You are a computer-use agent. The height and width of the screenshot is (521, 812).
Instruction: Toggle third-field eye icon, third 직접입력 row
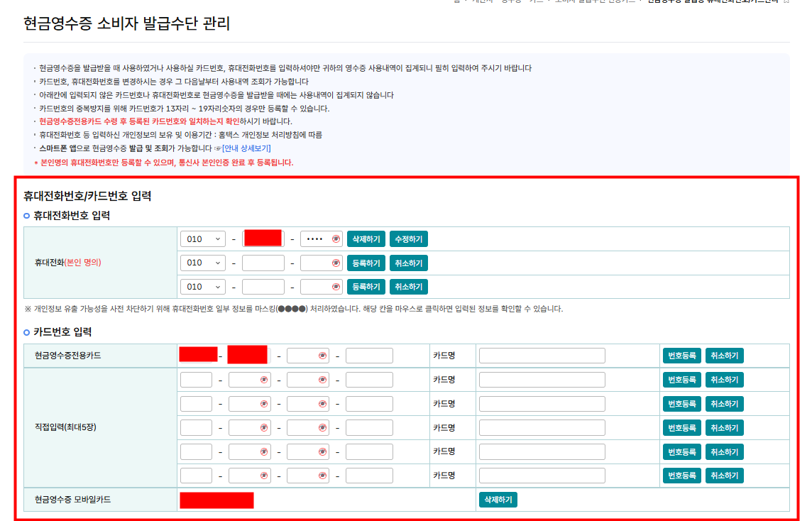[x=323, y=428]
